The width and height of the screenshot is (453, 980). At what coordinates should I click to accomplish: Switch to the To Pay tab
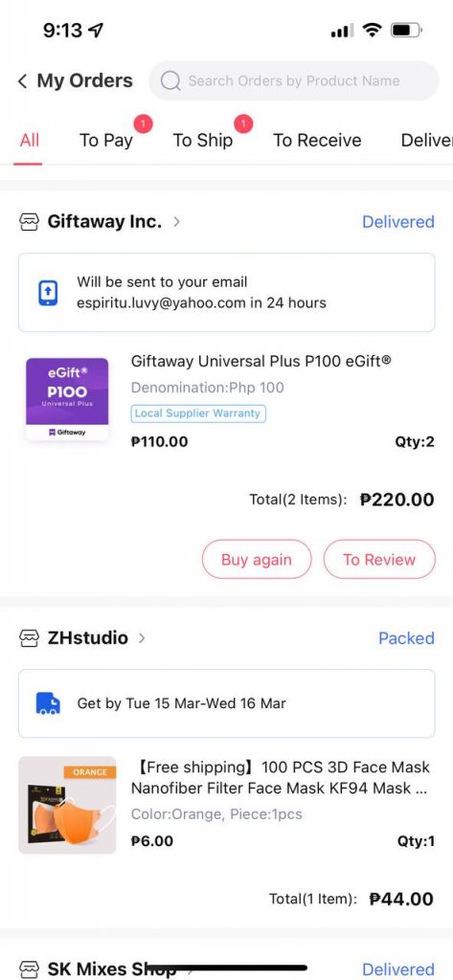106,140
